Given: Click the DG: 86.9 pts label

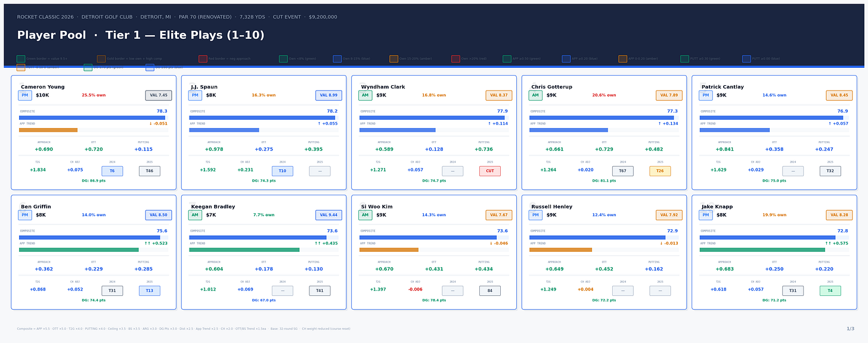Looking at the screenshot, I should point(94,180).
